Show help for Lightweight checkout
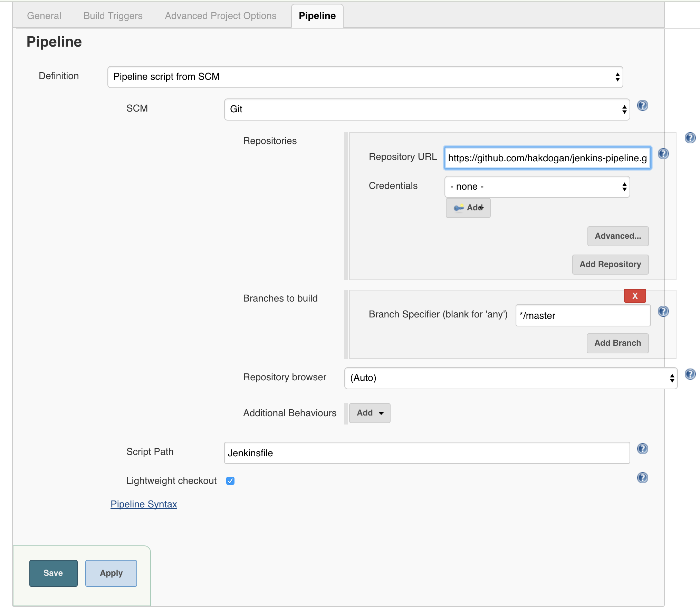This screenshot has height=610, width=700. (x=642, y=478)
